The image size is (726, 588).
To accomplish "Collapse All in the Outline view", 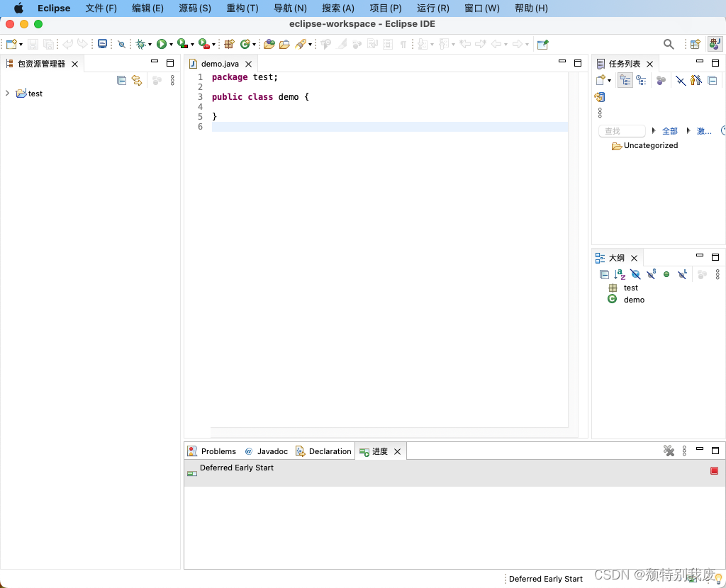I will 605,274.
